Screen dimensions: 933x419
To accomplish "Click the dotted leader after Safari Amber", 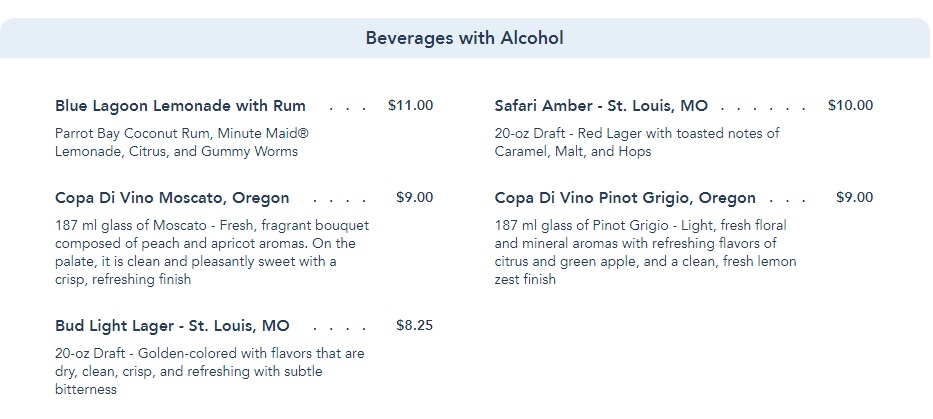I will click(x=763, y=107).
